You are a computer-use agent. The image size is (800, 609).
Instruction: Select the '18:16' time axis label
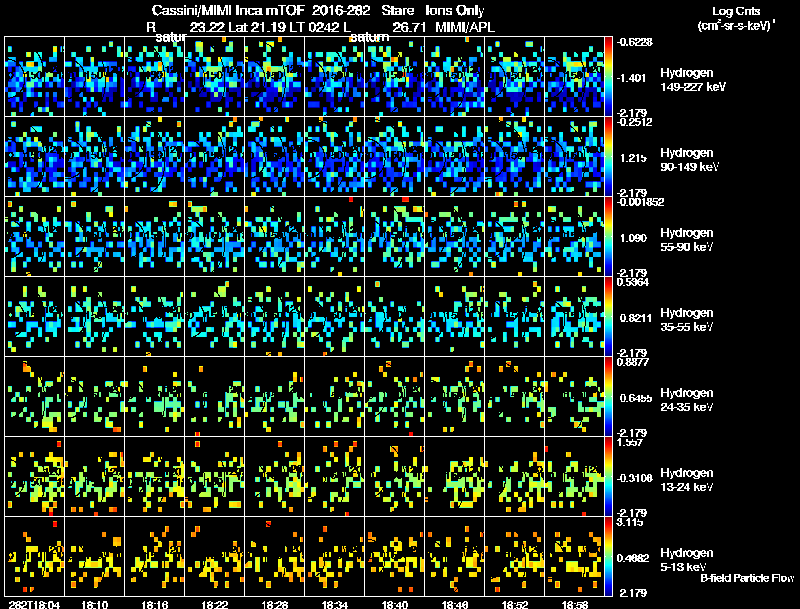tap(155, 604)
